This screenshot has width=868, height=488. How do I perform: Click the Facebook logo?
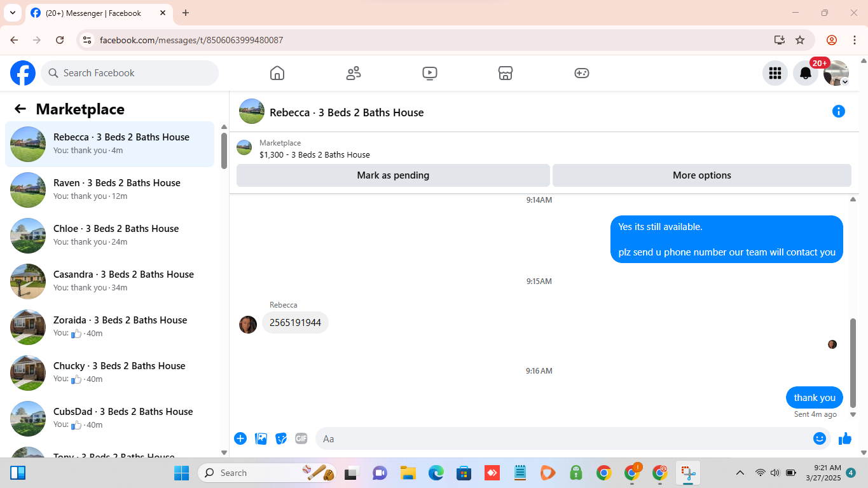pos(23,73)
